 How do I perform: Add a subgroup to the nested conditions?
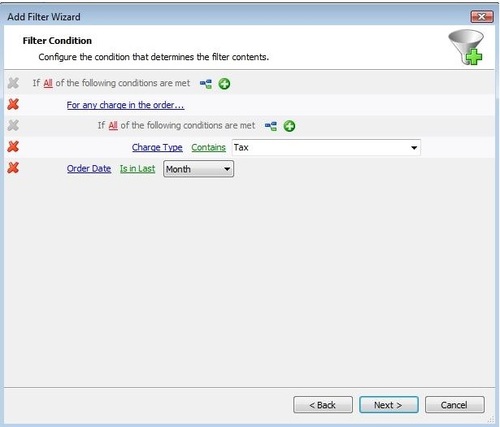(271, 126)
